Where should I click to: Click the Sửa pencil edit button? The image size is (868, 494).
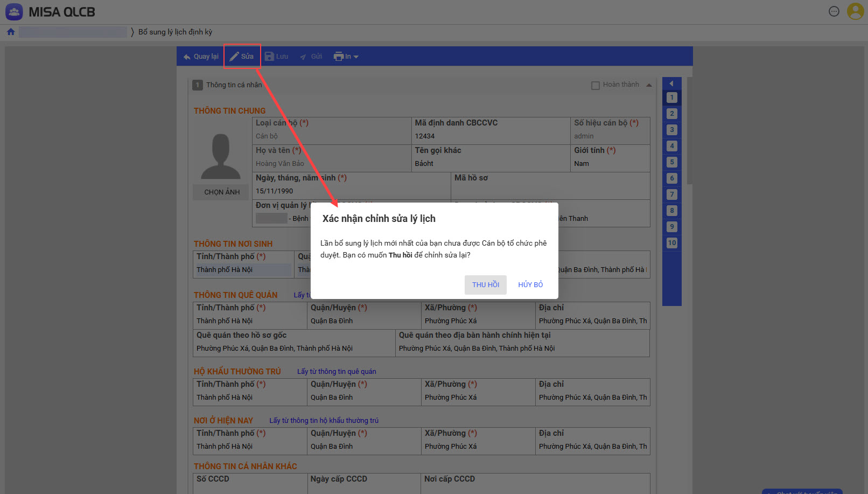pyautogui.click(x=242, y=57)
